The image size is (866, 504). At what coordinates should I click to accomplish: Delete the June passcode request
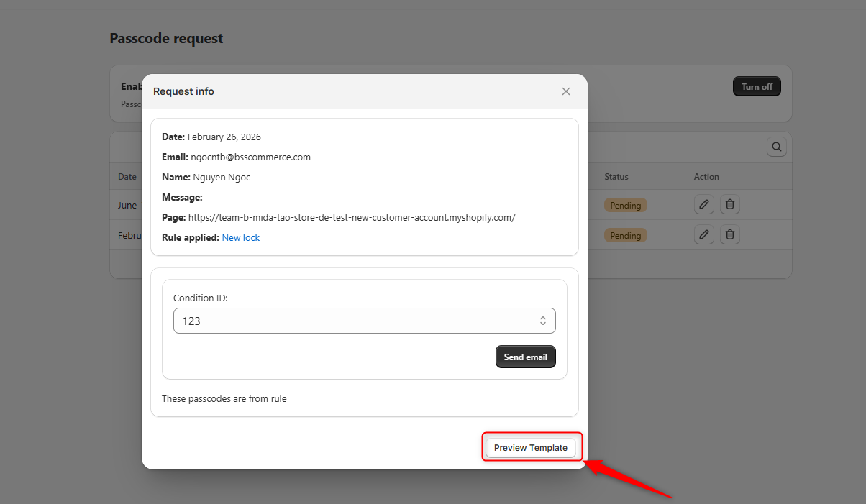(729, 205)
